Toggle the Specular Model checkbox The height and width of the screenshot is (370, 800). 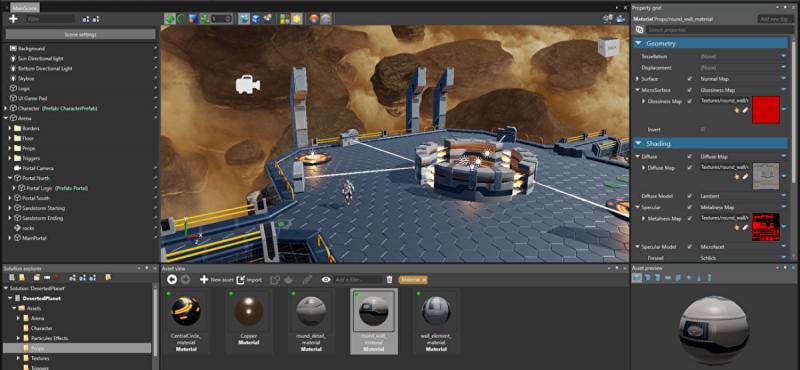tap(690, 247)
